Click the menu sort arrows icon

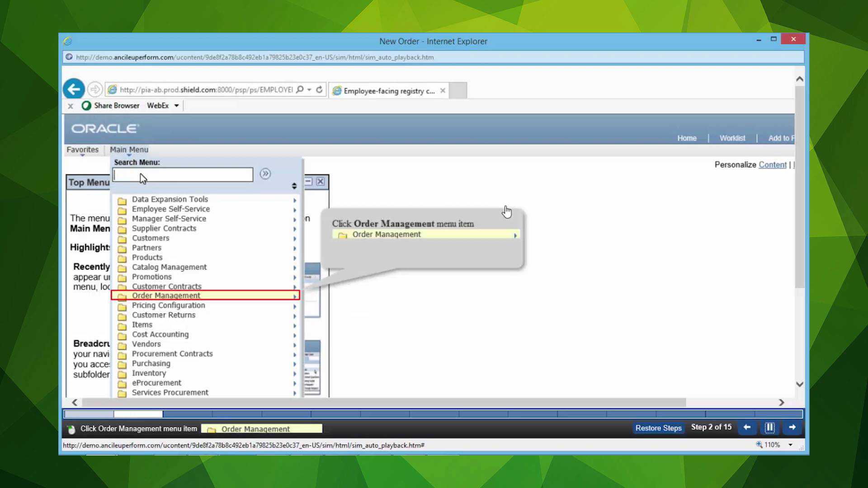[294, 186]
